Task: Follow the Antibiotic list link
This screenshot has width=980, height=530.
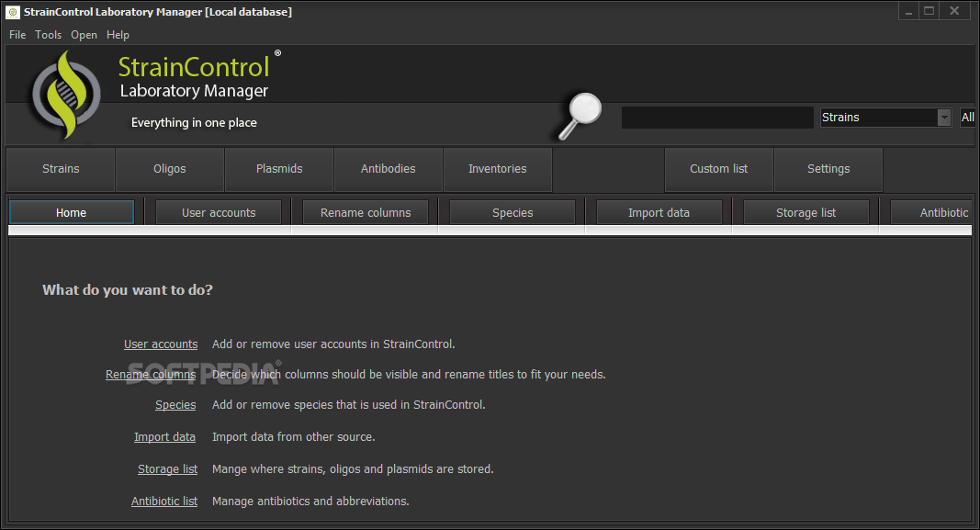Action: (x=164, y=502)
